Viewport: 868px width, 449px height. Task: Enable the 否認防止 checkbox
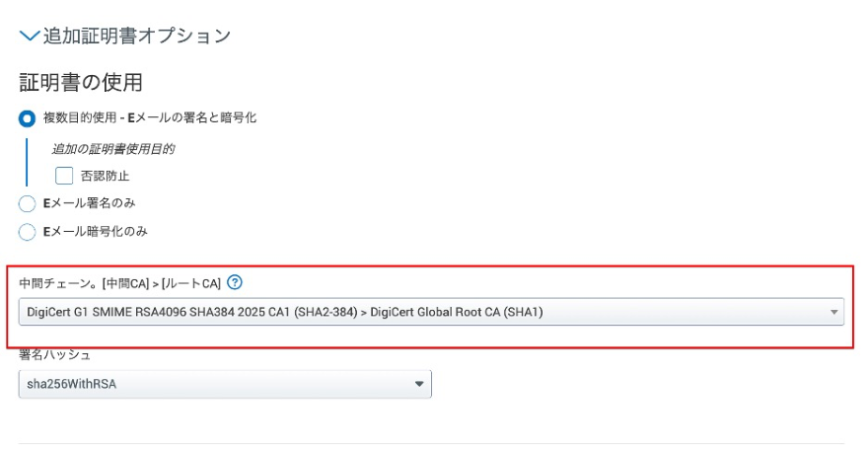pos(64,176)
